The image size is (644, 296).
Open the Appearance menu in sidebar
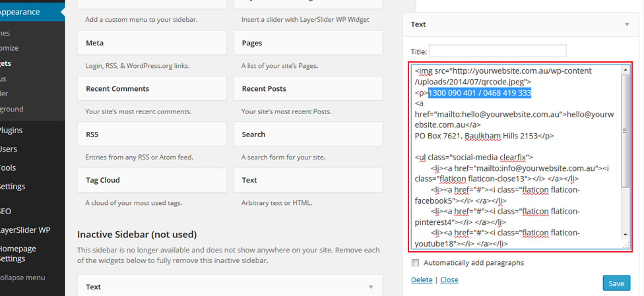point(31,12)
